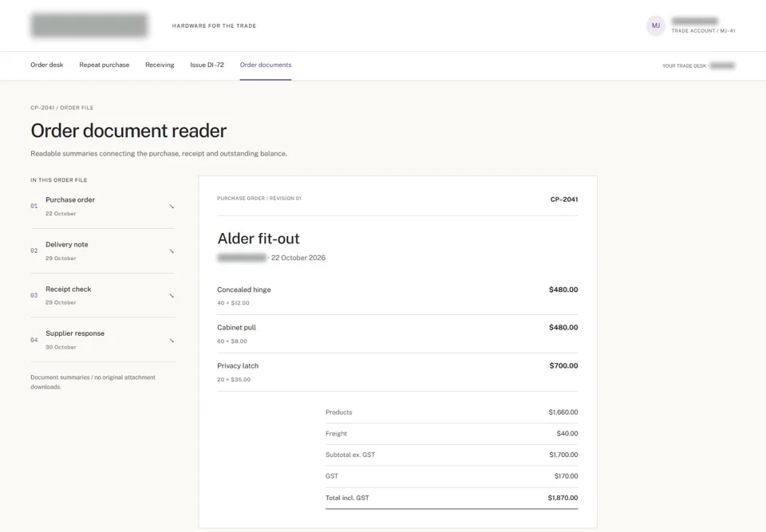
Task: Open the Delivery note document
Action: point(103,251)
